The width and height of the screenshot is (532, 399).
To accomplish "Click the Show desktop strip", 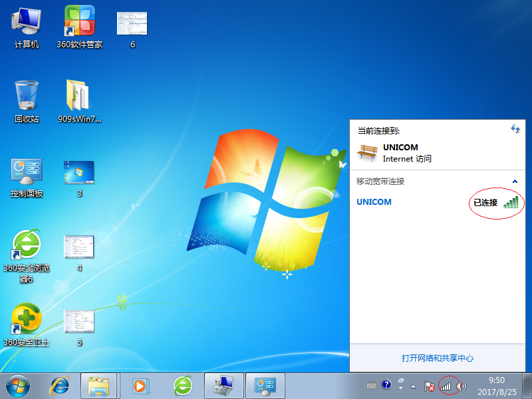I will (x=527, y=386).
